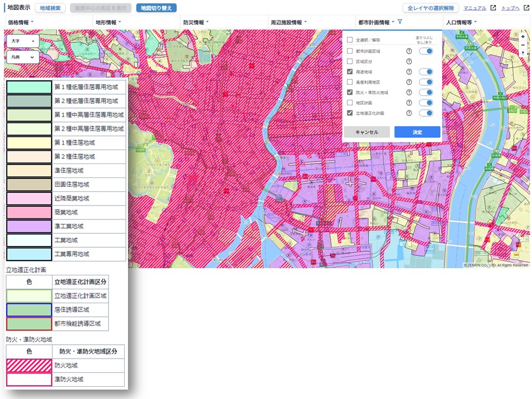The width and height of the screenshot is (532, 399).
Task: Click external link icon next to マニュアル
Action: 493,8
